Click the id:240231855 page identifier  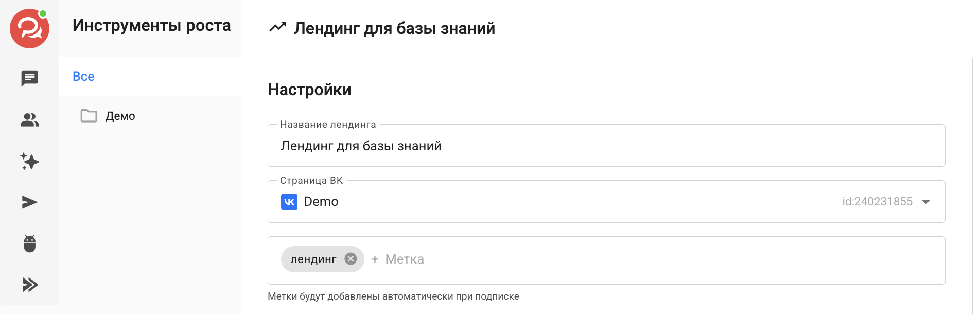[x=877, y=202]
